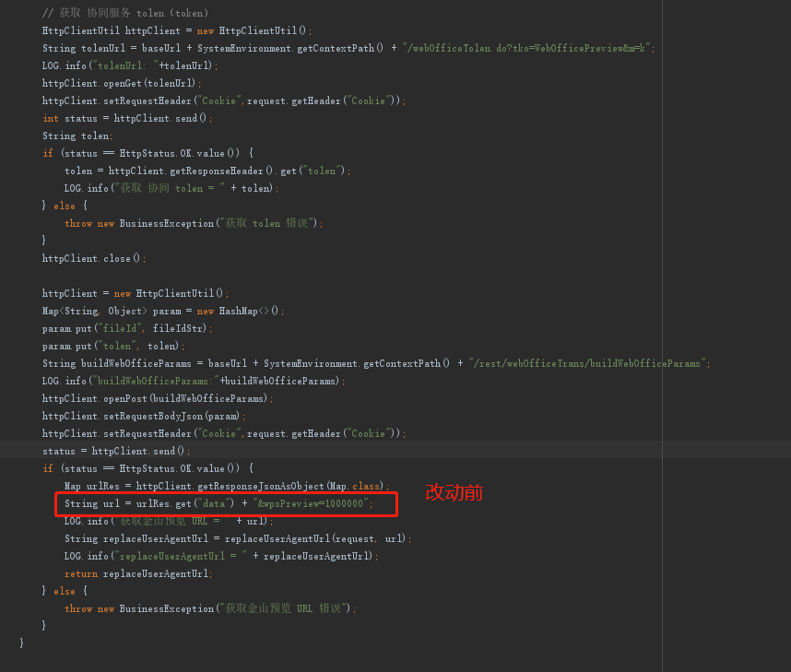Click the /webOfficeToken.do URL string literal
The image size is (791, 672).
tap(526, 48)
